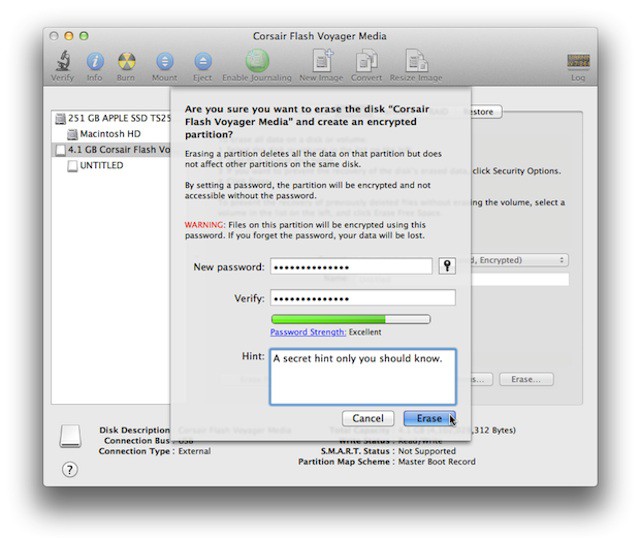Click the Mount toolbar icon

(165, 61)
